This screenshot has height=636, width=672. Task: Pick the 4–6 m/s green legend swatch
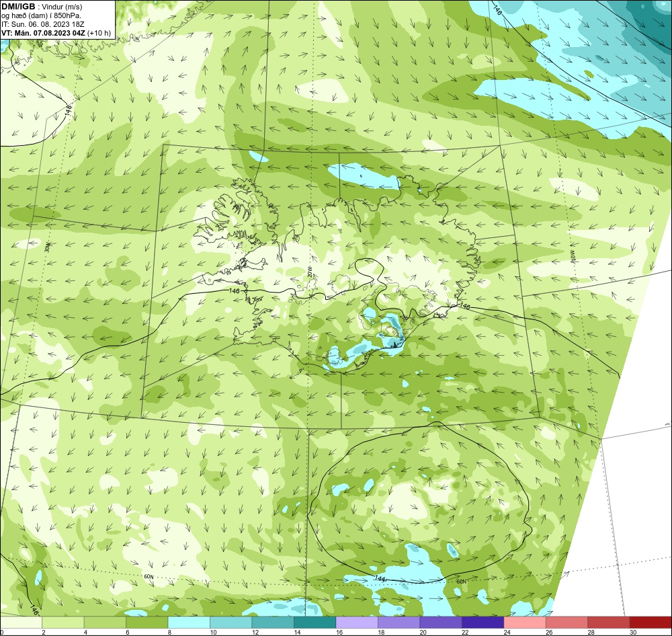(x=106, y=623)
